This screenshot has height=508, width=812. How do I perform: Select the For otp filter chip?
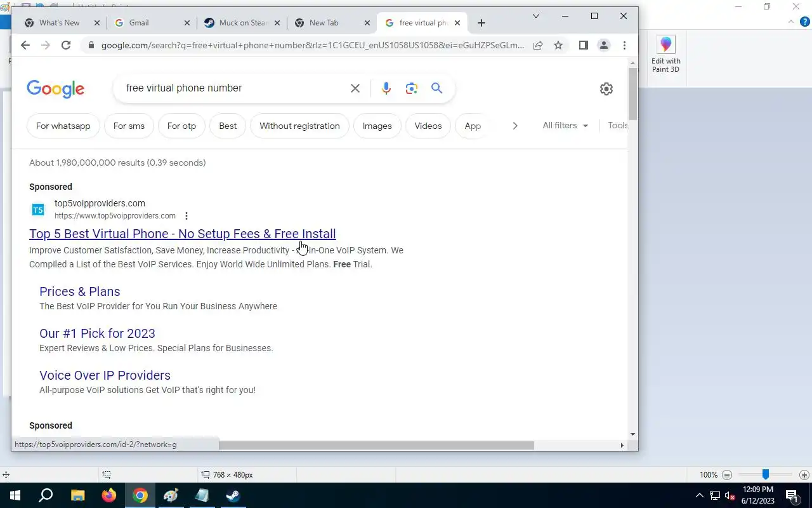[181, 126]
